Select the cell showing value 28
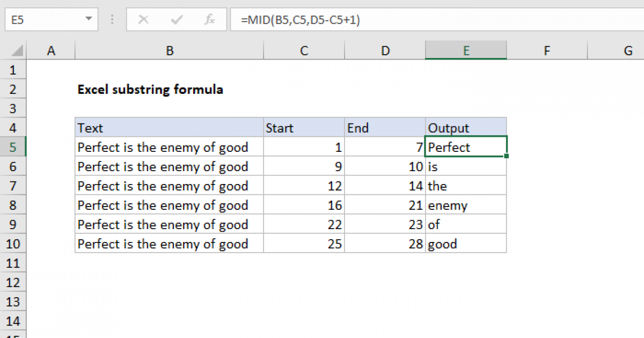Image resolution: width=644 pixels, height=338 pixels. pos(385,244)
